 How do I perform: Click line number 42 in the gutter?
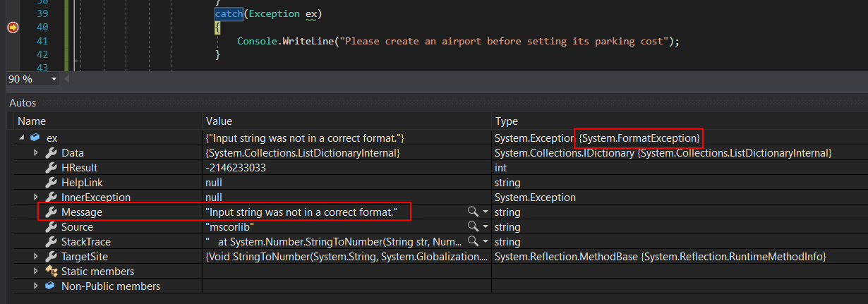click(42, 54)
